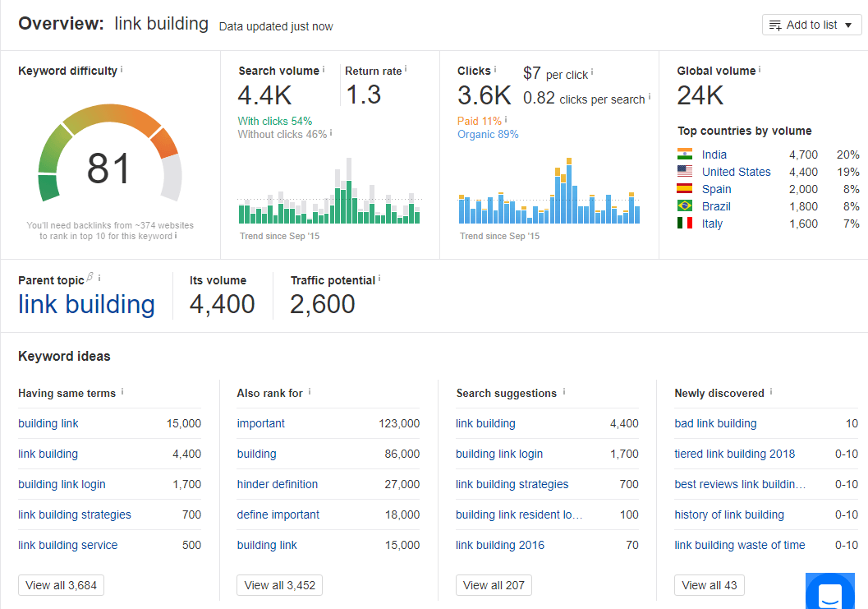Image resolution: width=868 pixels, height=609 pixels.
Task: Open the Search volume info tooltip icon
Action: (324, 71)
